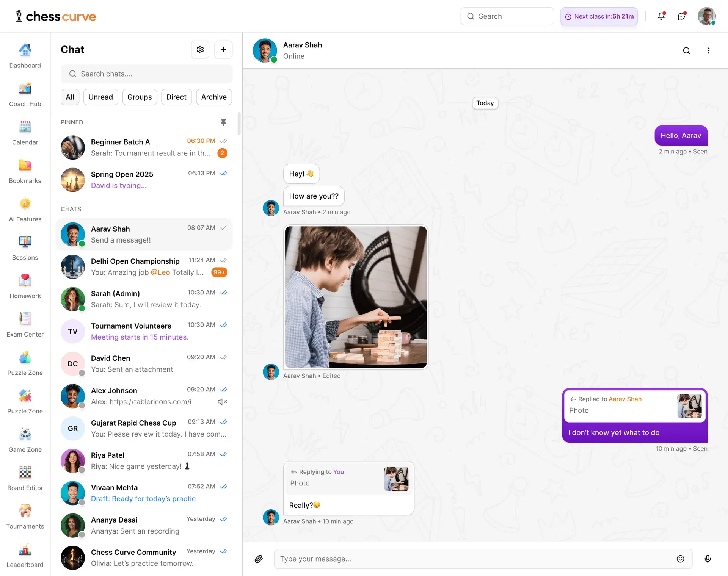Open AI Features section
Viewport: 728px width, 576px height.
click(x=25, y=210)
